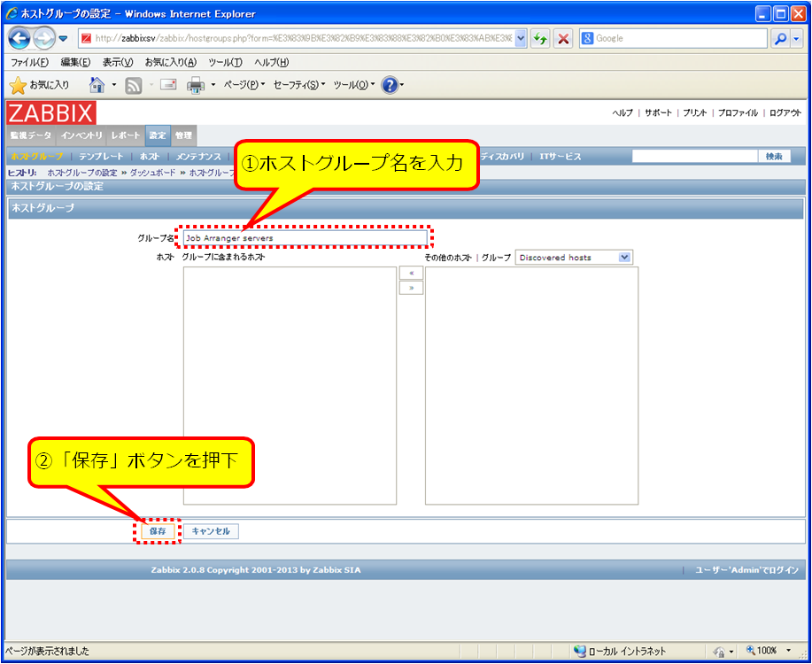This screenshot has height=664, width=812.
Task: Select the 設定 tab
Action: click(x=158, y=135)
